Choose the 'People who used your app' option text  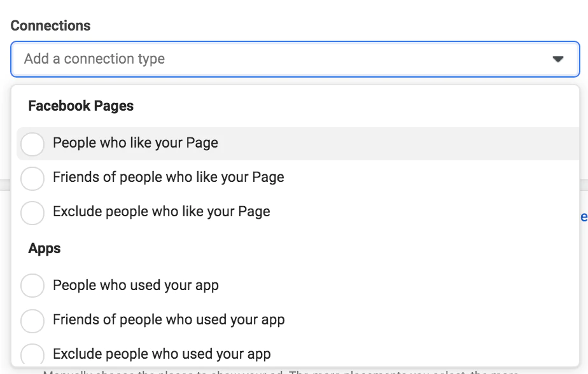click(136, 285)
